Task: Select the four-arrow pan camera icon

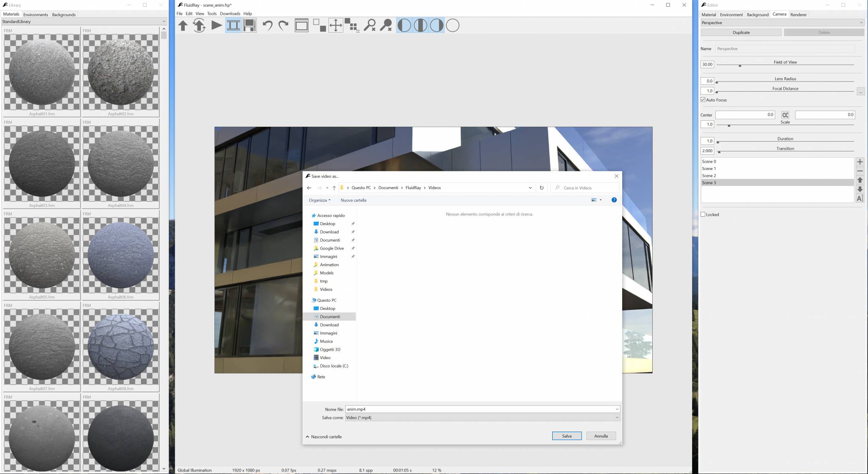Action: coord(335,25)
